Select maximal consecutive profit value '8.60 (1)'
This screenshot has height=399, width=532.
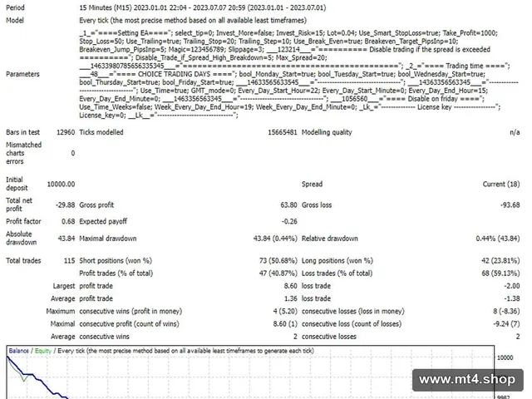point(285,324)
